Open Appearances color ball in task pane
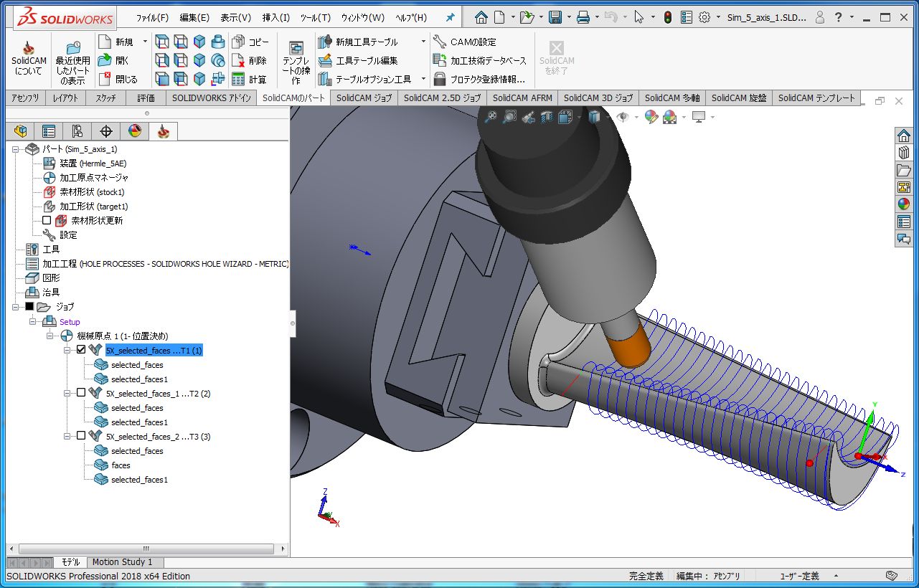Viewport: 919px width, 588px height. [904, 204]
